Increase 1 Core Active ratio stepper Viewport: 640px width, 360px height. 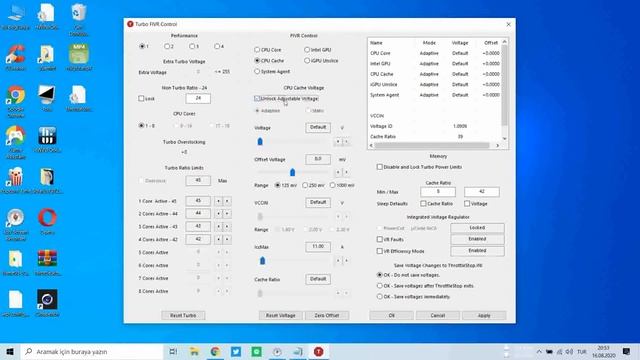pos(227,201)
